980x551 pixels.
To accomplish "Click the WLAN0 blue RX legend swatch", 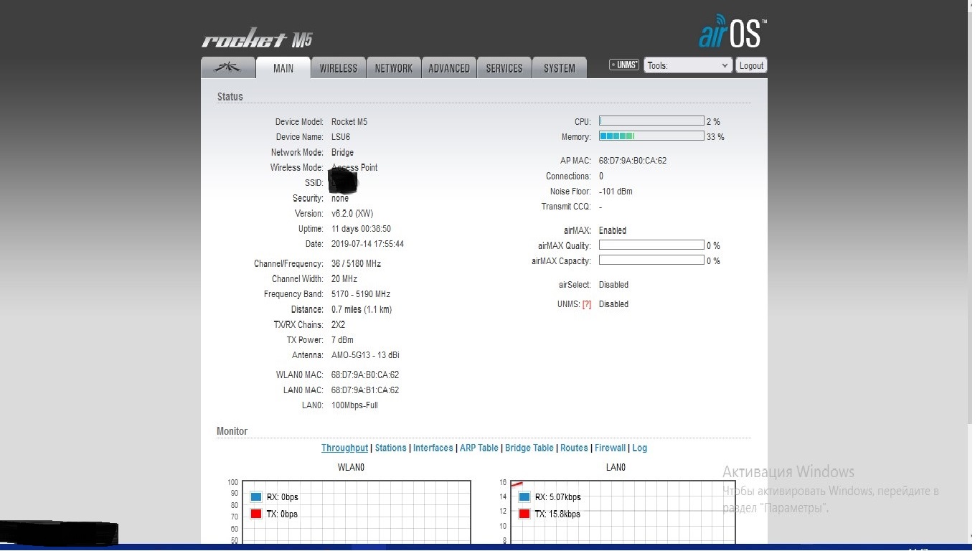I will [x=256, y=497].
